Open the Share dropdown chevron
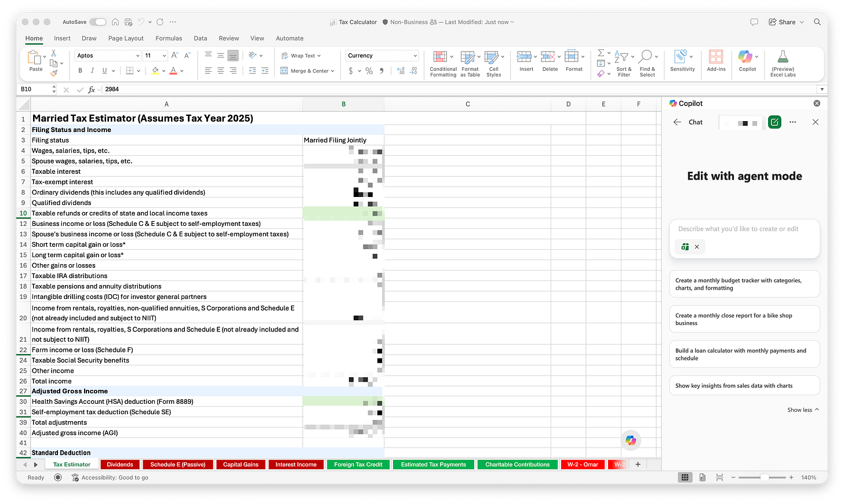The height and width of the screenshot is (504, 844). coord(802,22)
